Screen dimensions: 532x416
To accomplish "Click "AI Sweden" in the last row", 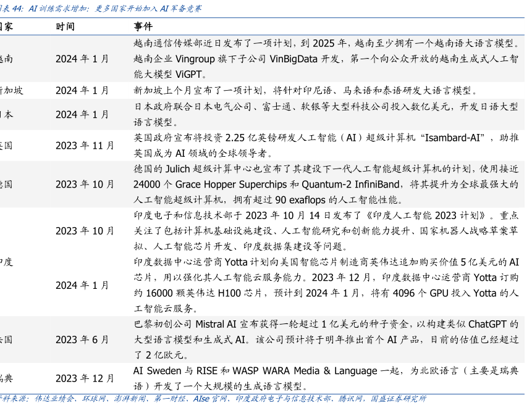I will [158, 371].
